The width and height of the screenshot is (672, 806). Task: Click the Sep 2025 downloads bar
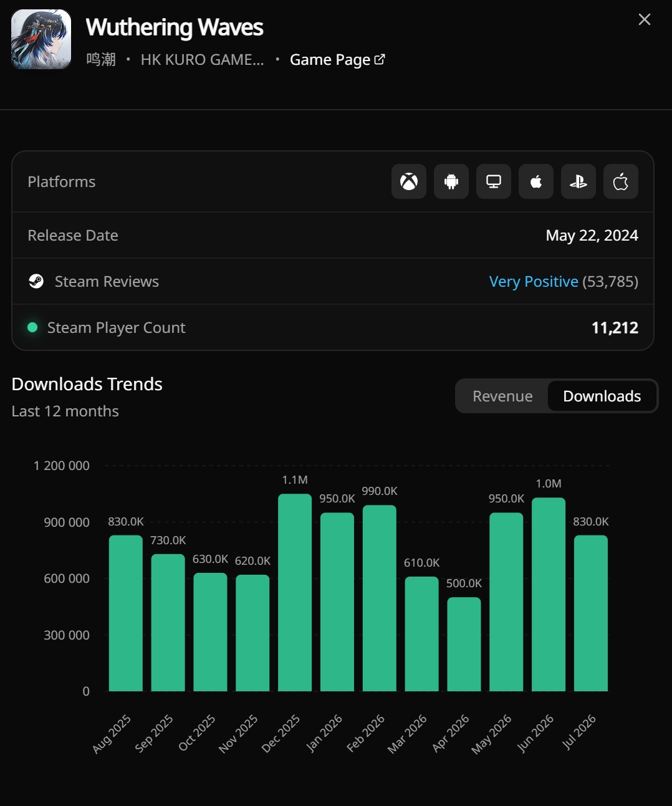click(168, 623)
